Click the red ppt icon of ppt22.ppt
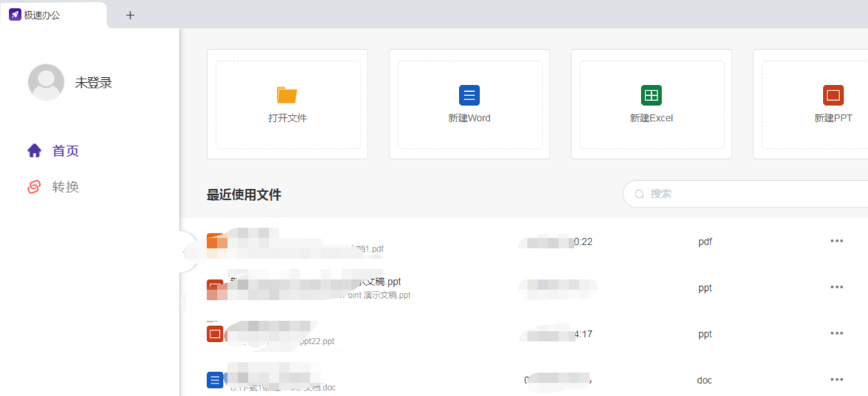The width and height of the screenshot is (868, 396). [x=215, y=334]
